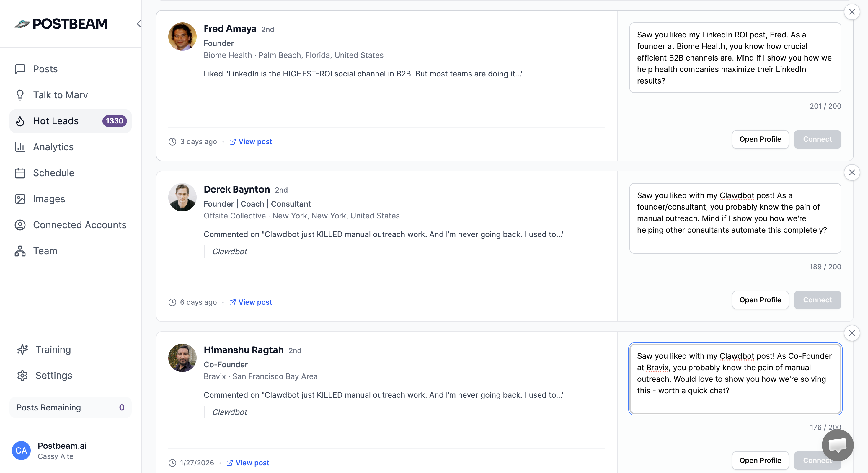This screenshot has width=868, height=473.
Task: Open Connected Accounts
Action: click(x=79, y=225)
